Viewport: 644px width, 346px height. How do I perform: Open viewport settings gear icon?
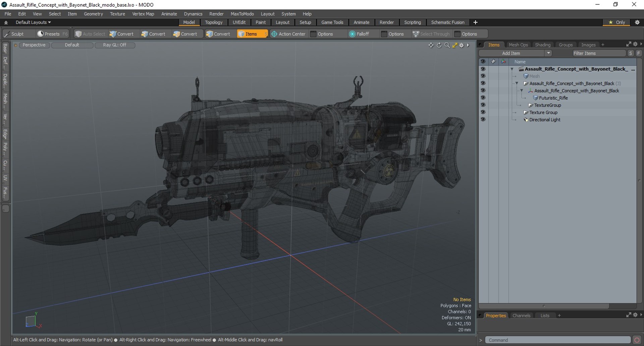point(462,45)
